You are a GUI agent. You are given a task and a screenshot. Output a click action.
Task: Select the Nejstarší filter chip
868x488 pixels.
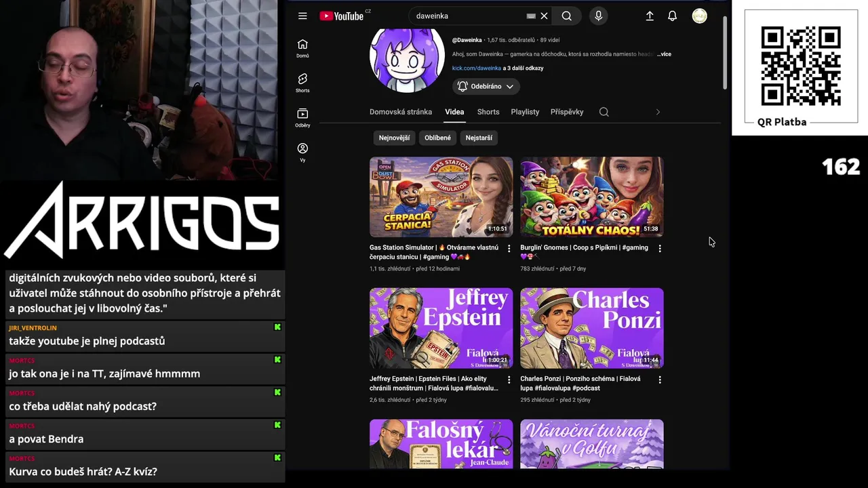(x=479, y=138)
